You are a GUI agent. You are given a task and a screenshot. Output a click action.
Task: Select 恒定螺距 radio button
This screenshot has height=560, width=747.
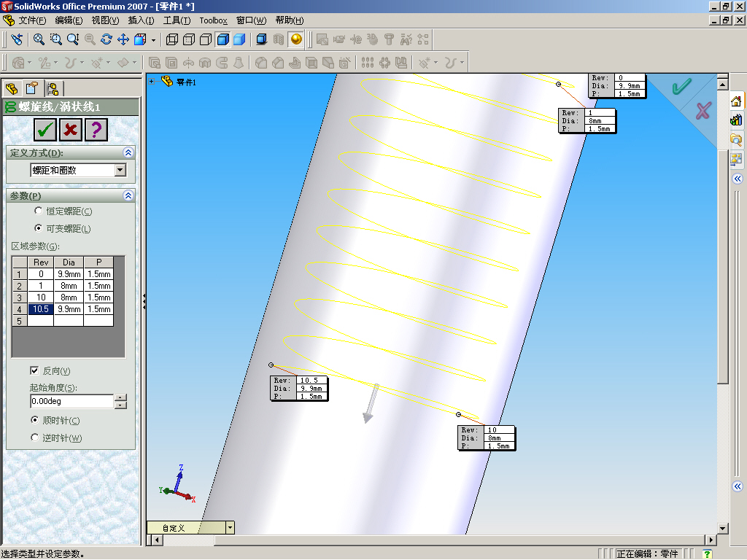[39, 211]
